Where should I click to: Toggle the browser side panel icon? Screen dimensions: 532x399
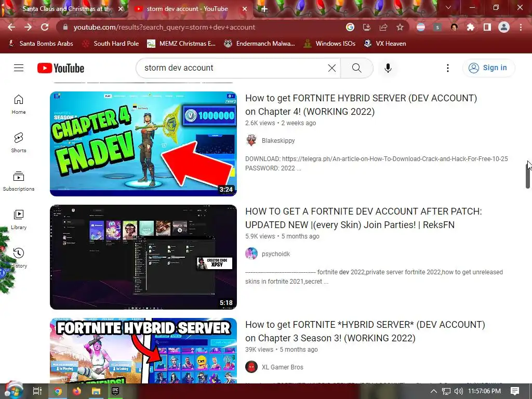(x=487, y=27)
